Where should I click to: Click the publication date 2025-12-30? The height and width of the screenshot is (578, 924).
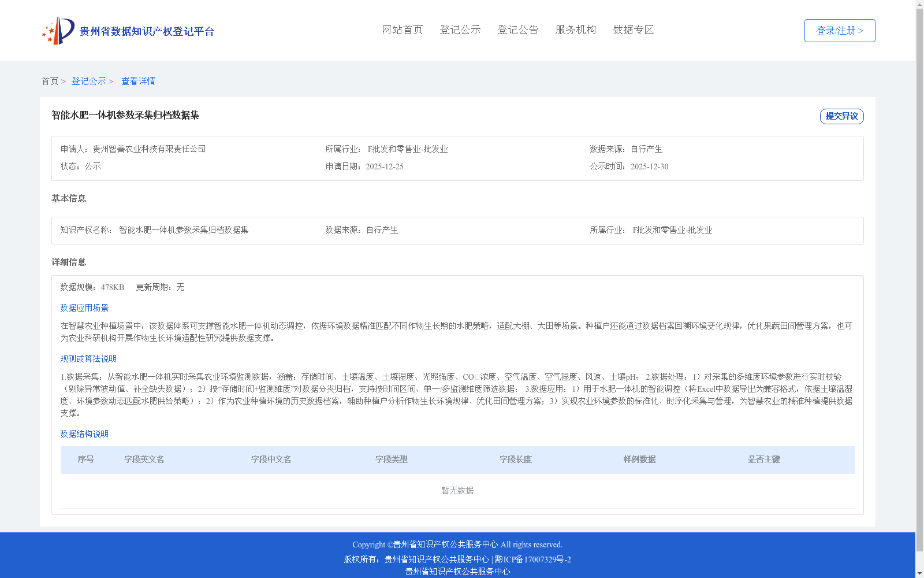coord(650,166)
